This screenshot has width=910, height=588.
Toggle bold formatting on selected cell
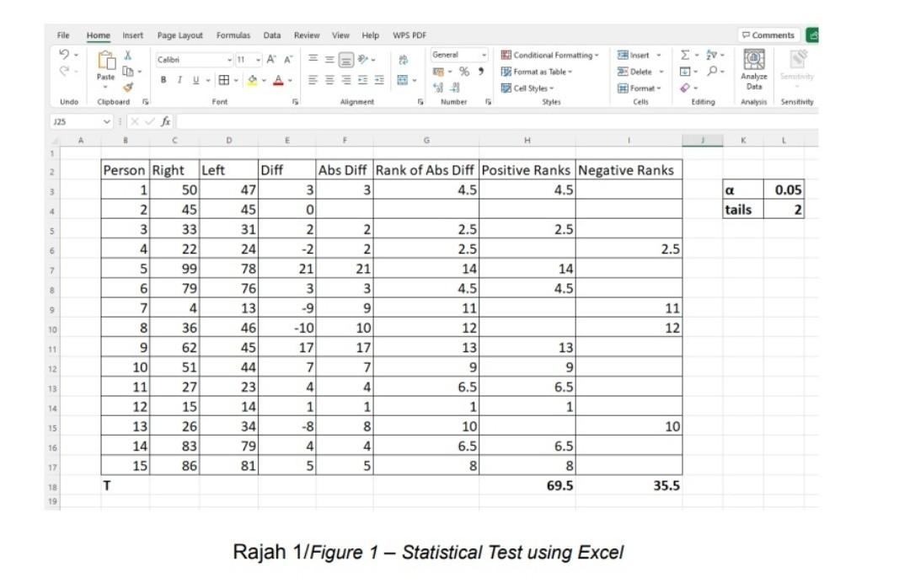pos(163,79)
